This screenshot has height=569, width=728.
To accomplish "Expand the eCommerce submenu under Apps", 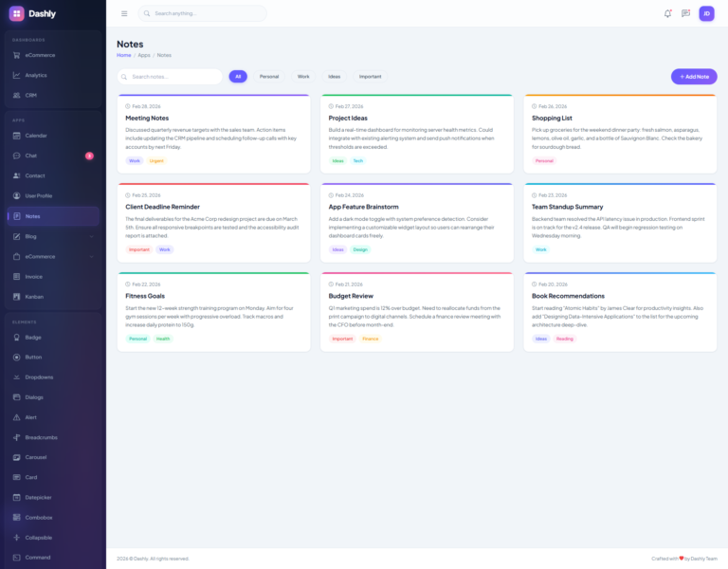I will (52, 256).
